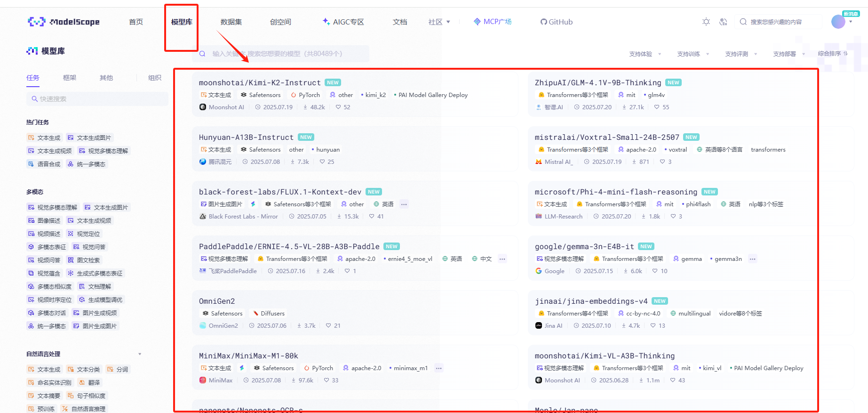Image resolution: width=868 pixels, height=413 pixels.
Task: Open the 综合排序 sorting dropdown
Action: [x=833, y=53]
